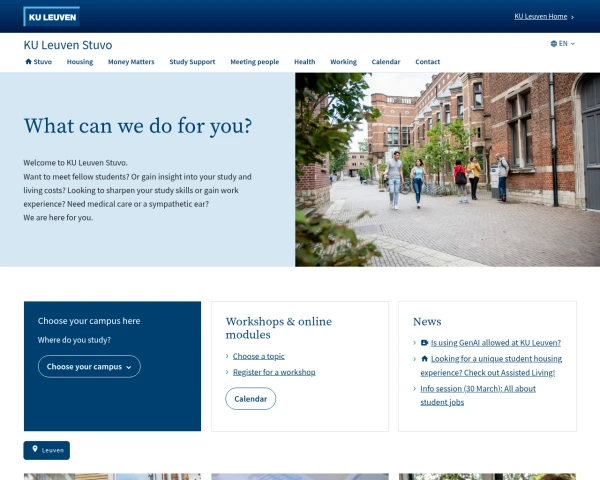Open the Register for a workshop link
This screenshot has height=480, width=600.
pos(274,372)
